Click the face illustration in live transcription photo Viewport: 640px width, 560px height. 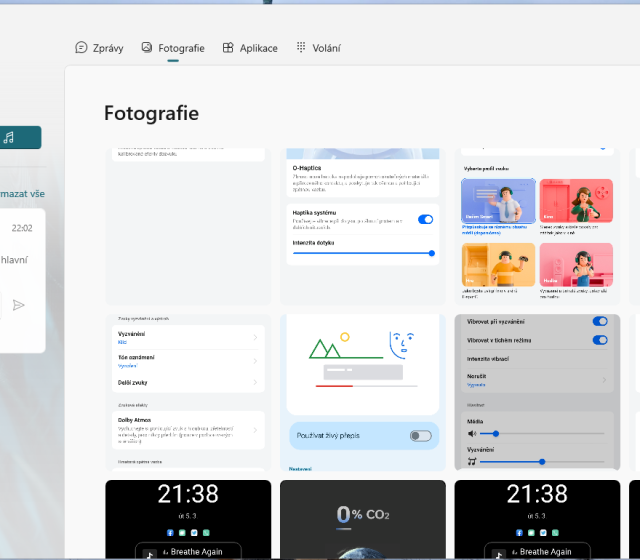(400, 347)
